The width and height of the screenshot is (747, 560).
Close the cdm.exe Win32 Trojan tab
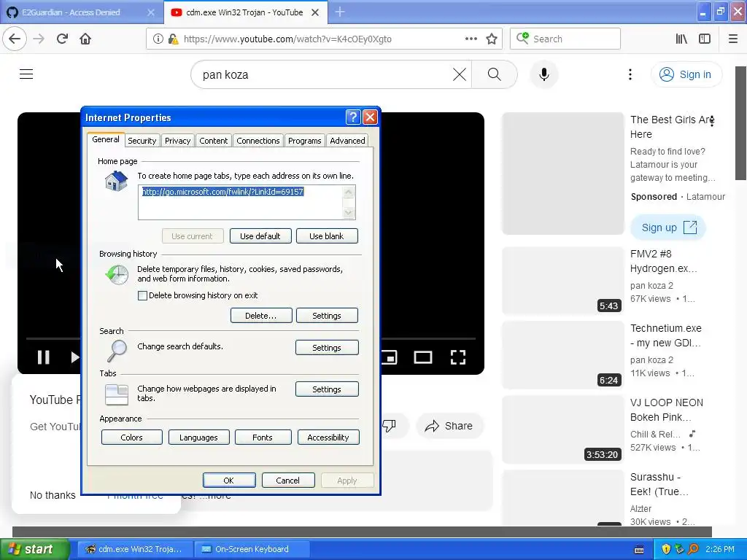pyautogui.click(x=315, y=12)
